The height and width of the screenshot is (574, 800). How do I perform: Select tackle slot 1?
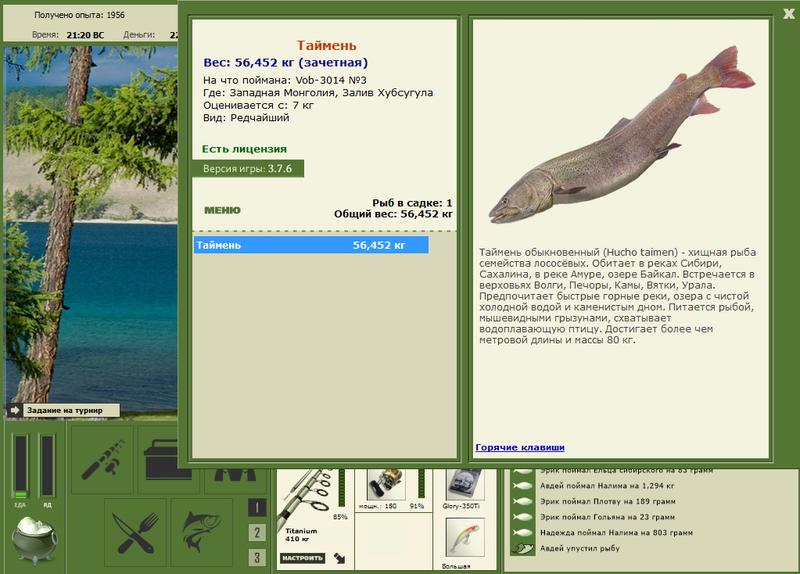257,507
